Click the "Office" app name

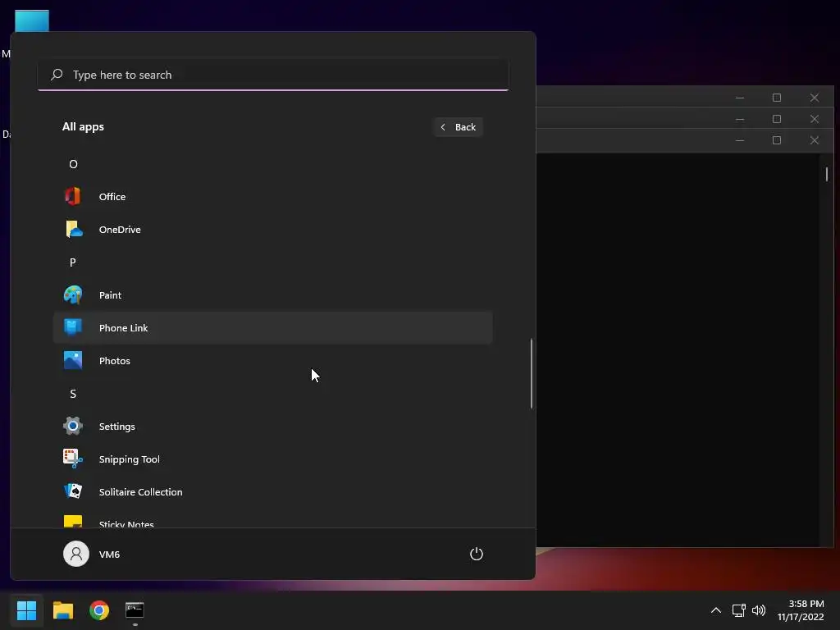[112, 197]
